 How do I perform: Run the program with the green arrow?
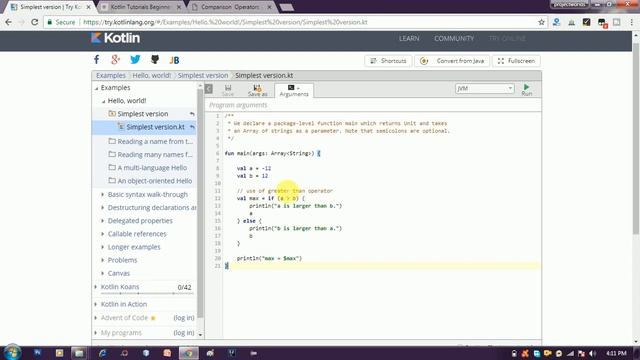[x=527, y=90]
